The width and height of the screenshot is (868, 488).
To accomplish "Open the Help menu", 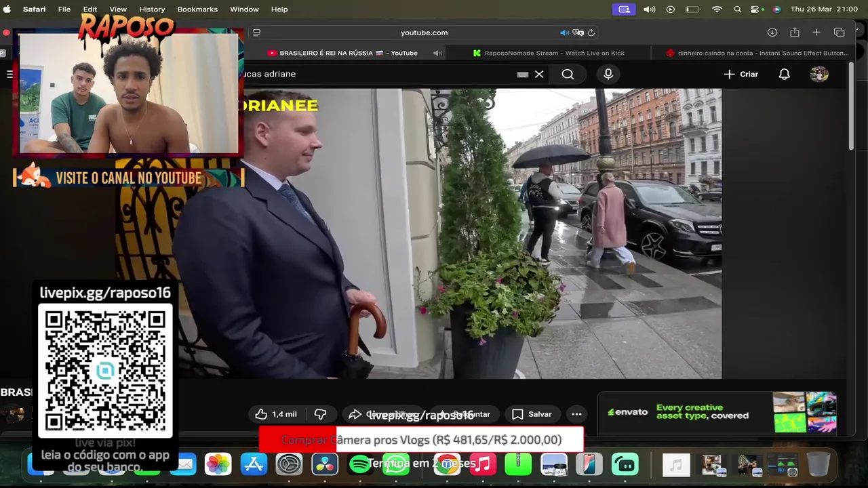I will [x=279, y=9].
